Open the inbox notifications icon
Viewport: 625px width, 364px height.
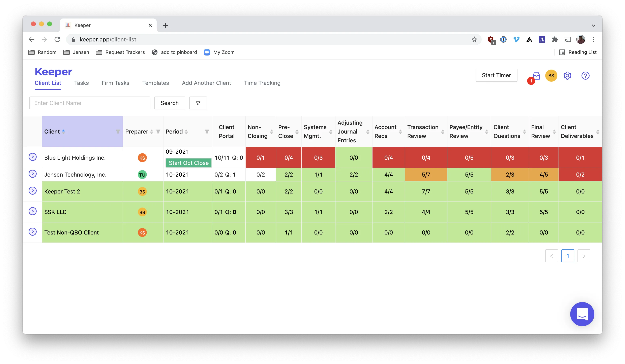point(536,76)
